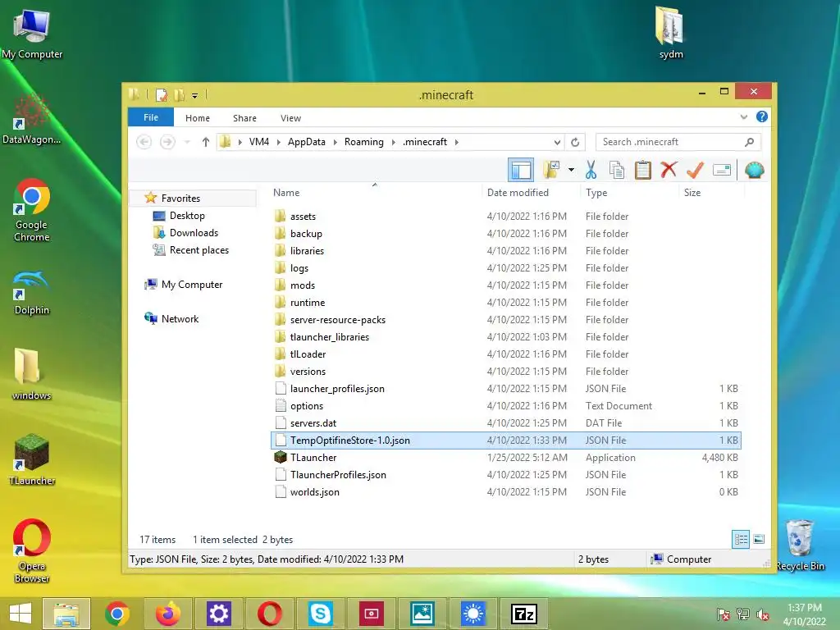
Task: Toggle the navigation pane toolbar button
Action: (x=520, y=171)
